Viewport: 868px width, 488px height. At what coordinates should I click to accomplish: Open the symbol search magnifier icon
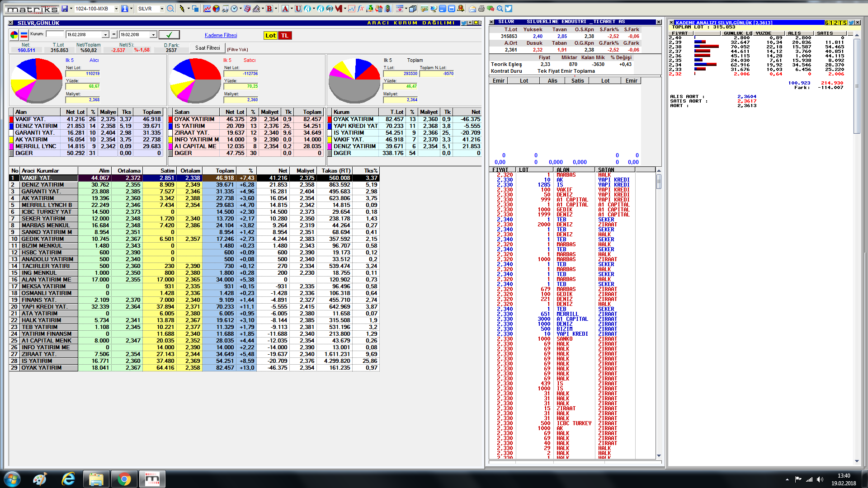(170, 9)
